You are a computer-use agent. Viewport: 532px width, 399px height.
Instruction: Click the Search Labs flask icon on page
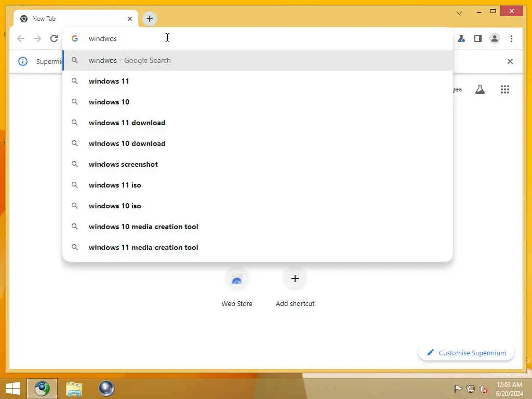[480, 89]
